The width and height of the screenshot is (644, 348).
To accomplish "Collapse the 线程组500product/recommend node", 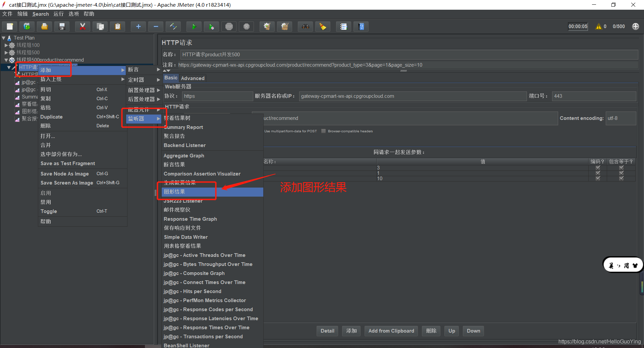I will coord(6,60).
